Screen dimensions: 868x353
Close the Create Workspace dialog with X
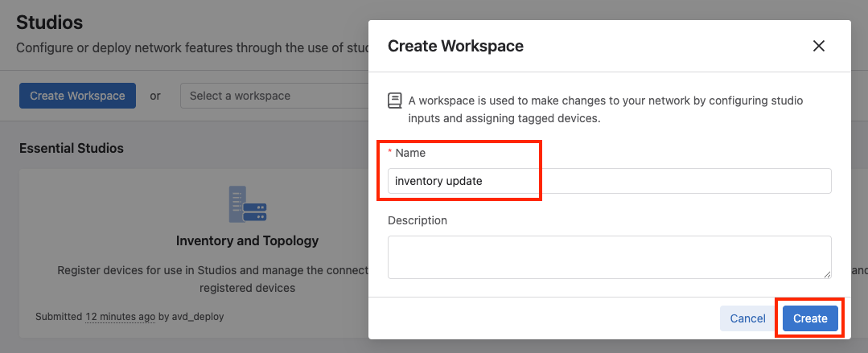pos(819,46)
